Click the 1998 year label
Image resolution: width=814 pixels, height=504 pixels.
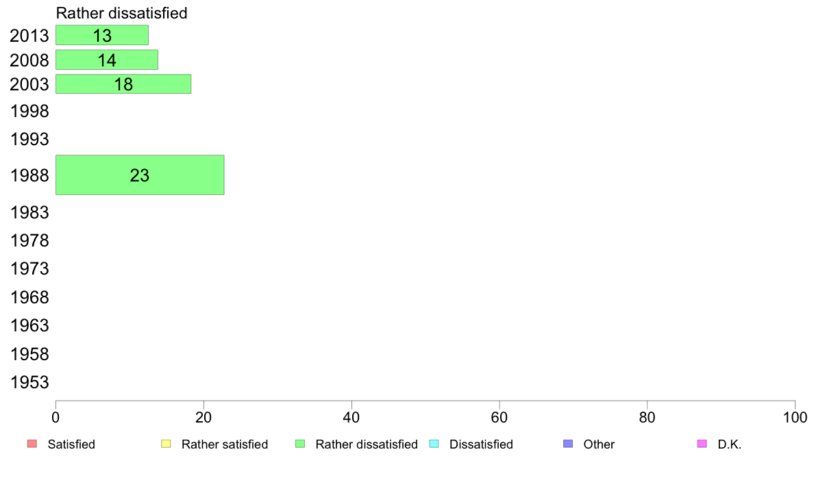29,111
